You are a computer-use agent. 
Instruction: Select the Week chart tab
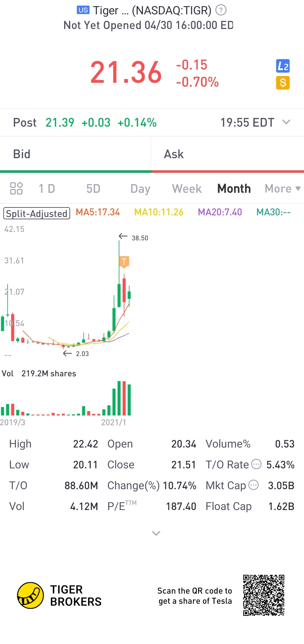click(187, 189)
